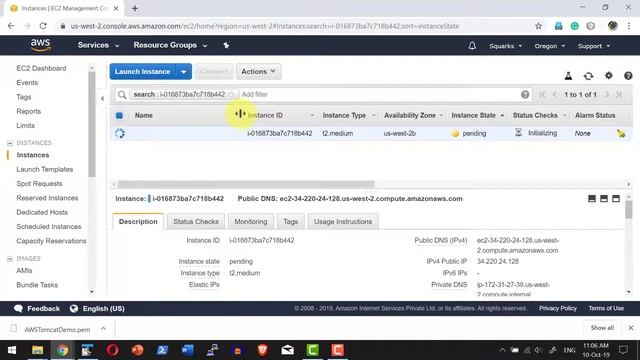Bookmark this page with the star
Image resolution: width=640 pixels, height=360 pixels.
pyautogui.click(x=538, y=26)
